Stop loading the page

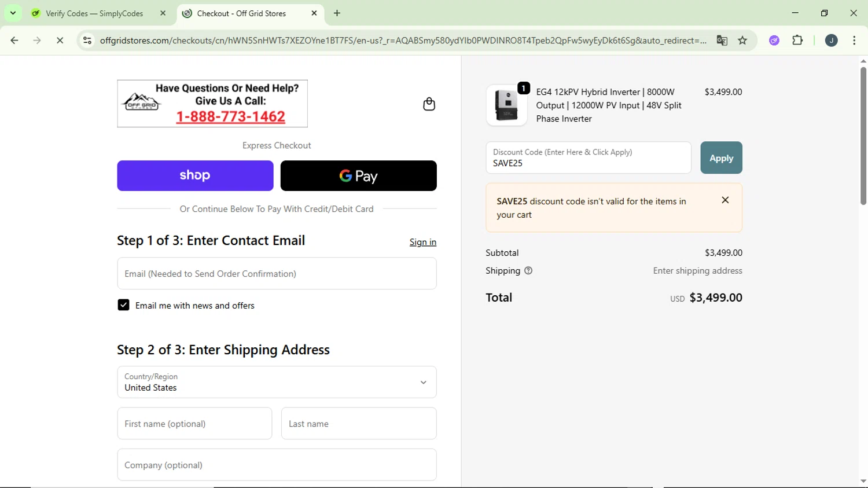(60, 41)
